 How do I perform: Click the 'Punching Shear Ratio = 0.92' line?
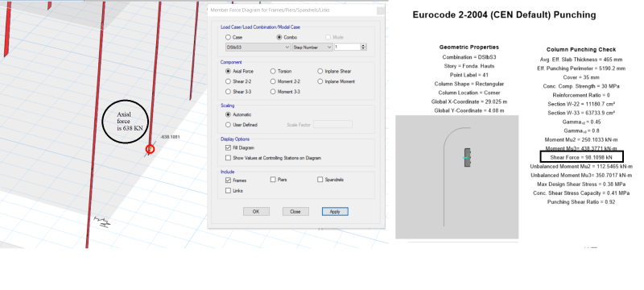coord(581,202)
